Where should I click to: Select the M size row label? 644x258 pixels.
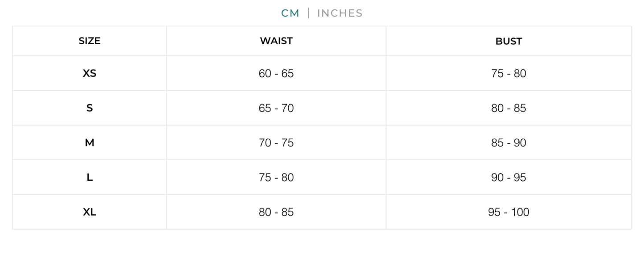(x=89, y=142)
